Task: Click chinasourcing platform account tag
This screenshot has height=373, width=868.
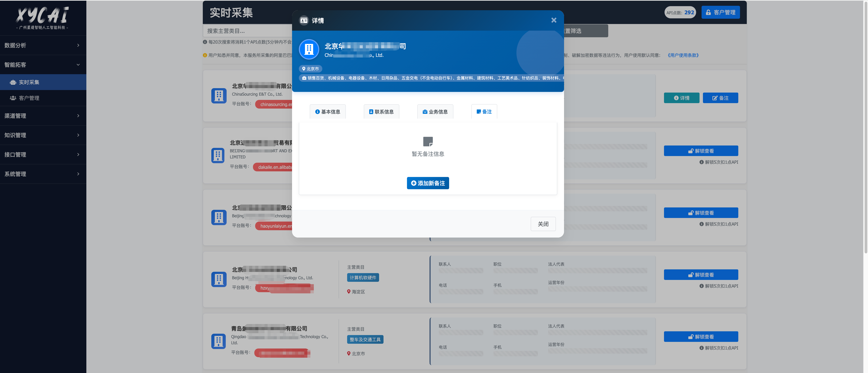Action: 274,104
